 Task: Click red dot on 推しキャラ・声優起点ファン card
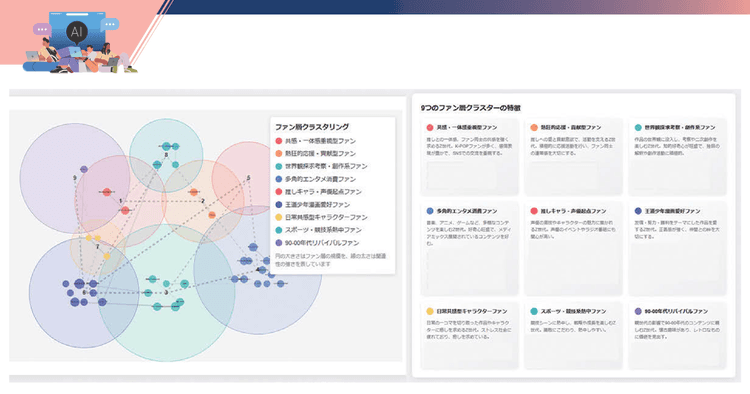coord(534,211)
